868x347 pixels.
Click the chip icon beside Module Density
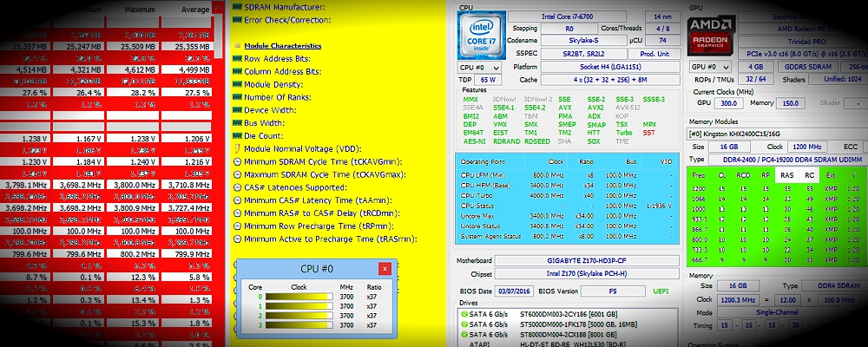pos(238,84)
